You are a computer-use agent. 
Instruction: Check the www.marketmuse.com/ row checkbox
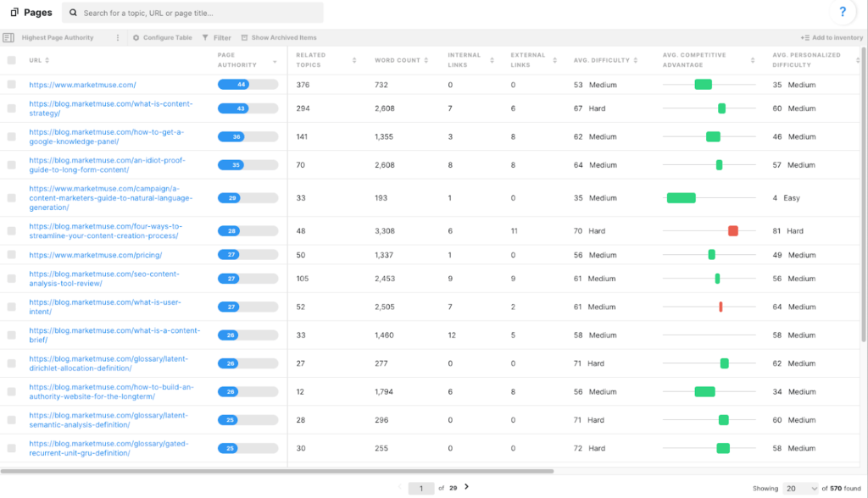(x=12, y=85)
